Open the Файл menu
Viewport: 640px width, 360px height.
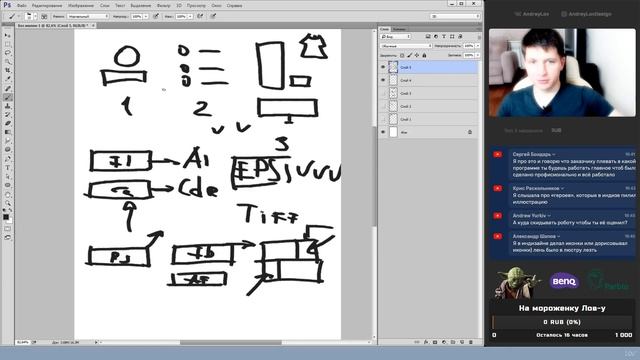pos(22,6)
